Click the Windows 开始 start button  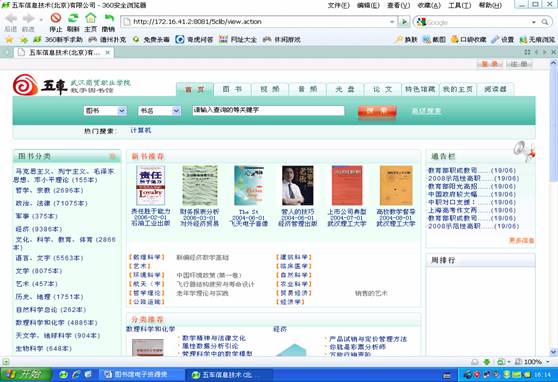click(26, 375)
